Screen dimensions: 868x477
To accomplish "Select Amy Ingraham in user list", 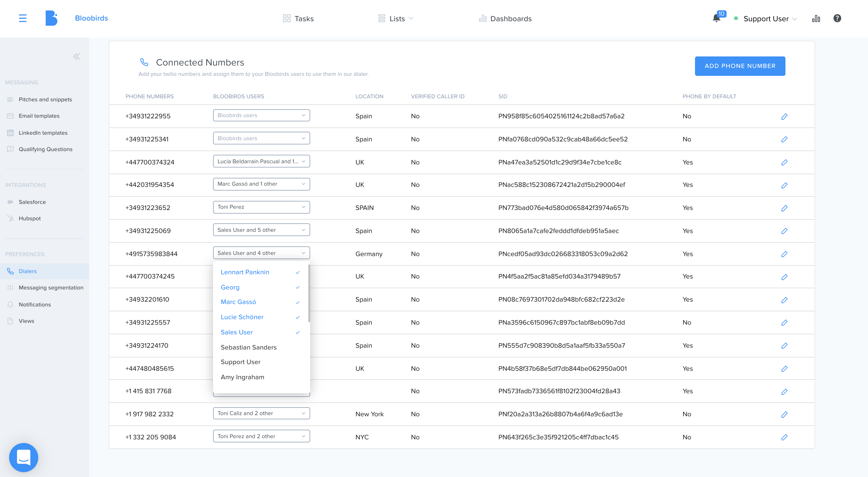I will (261, 377).
